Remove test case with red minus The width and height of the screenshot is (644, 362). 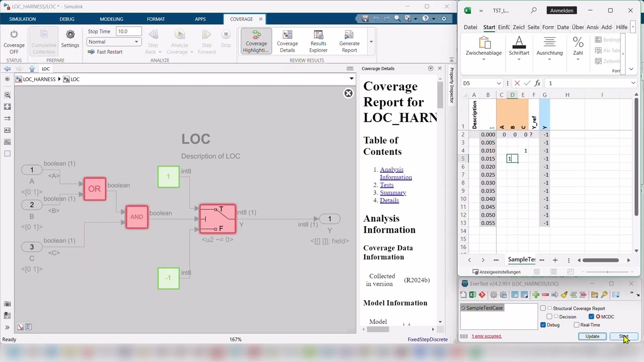545,295
